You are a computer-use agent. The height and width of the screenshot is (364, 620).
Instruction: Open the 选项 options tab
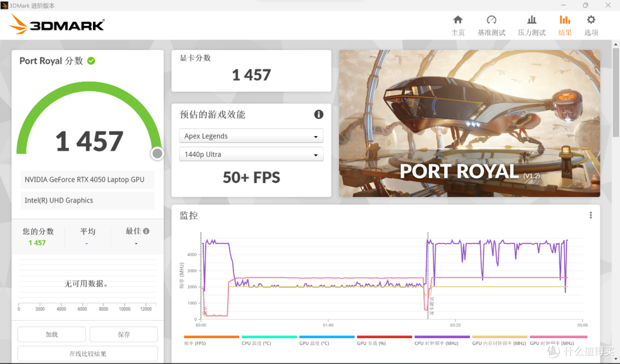pos(591,26)
